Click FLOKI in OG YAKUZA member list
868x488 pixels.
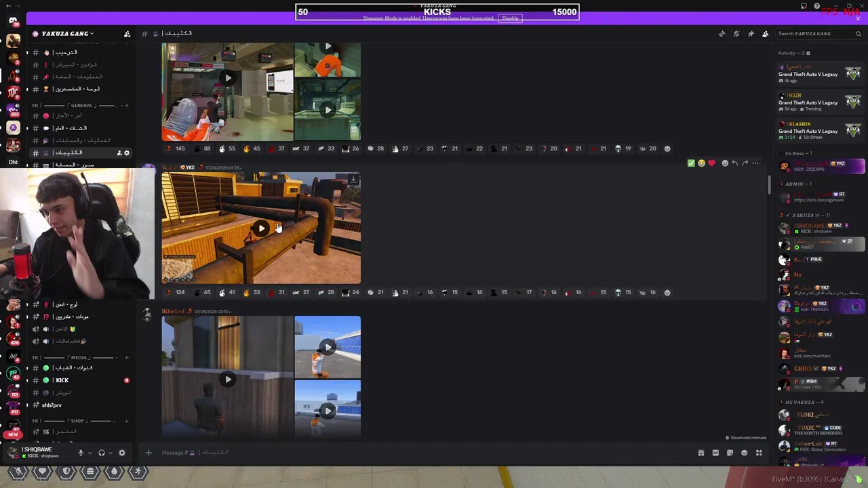click(x=821, y=415)
